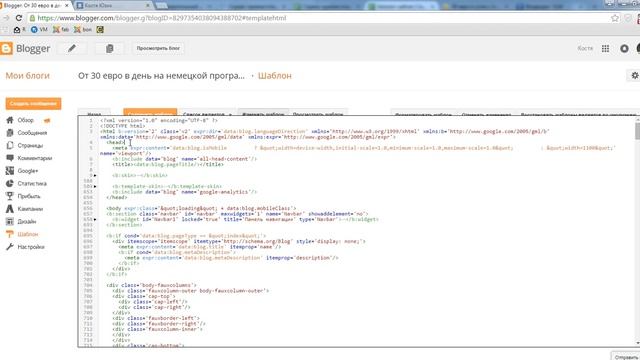Reload the page with refresh icon
This screenshot has width=640, height=360.
[x=18, y=18]
